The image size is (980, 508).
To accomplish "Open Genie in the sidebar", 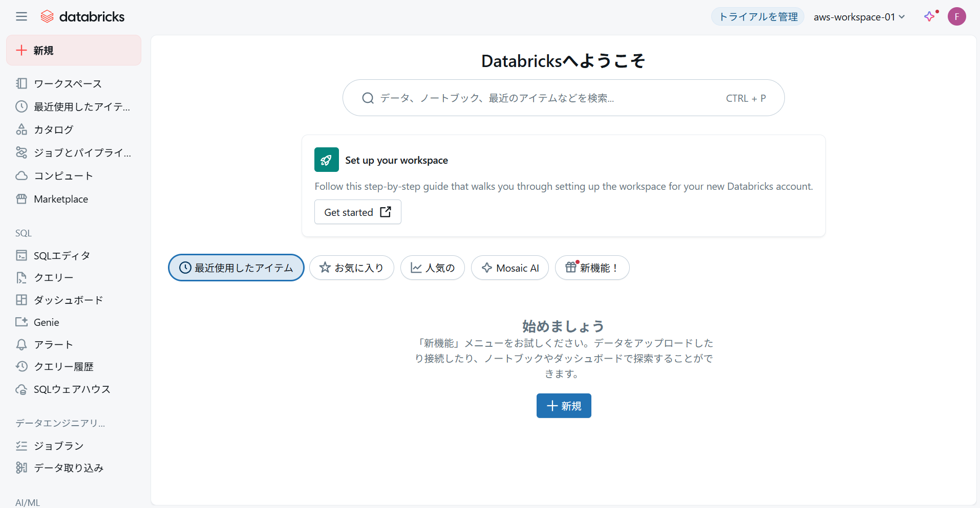I will coord(46,322).
